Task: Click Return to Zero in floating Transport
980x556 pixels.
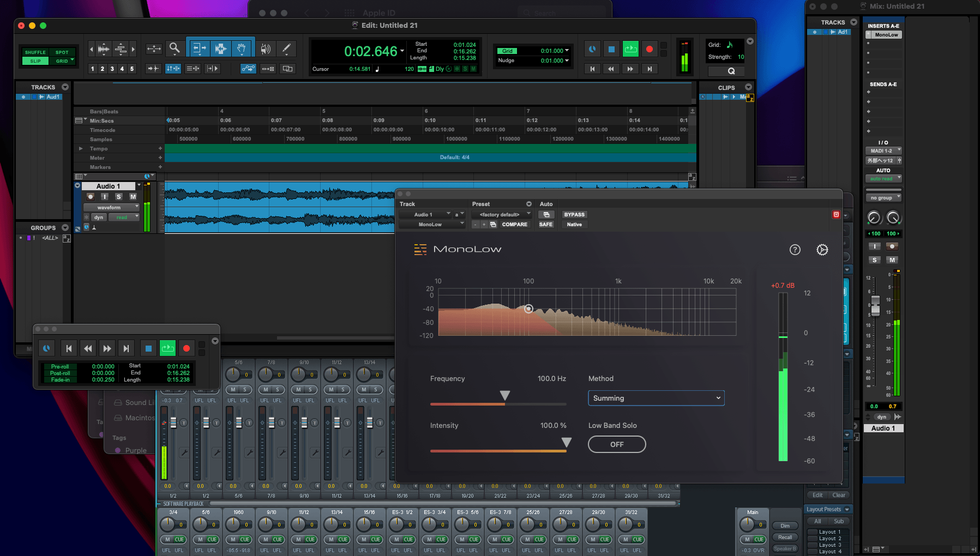Action: point(69,348)
